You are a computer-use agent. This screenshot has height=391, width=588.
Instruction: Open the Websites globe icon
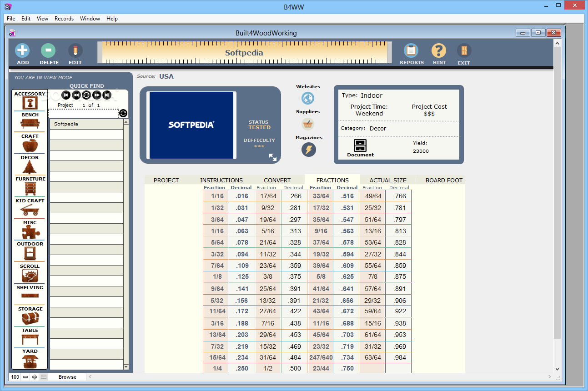[x=308, y=98]
